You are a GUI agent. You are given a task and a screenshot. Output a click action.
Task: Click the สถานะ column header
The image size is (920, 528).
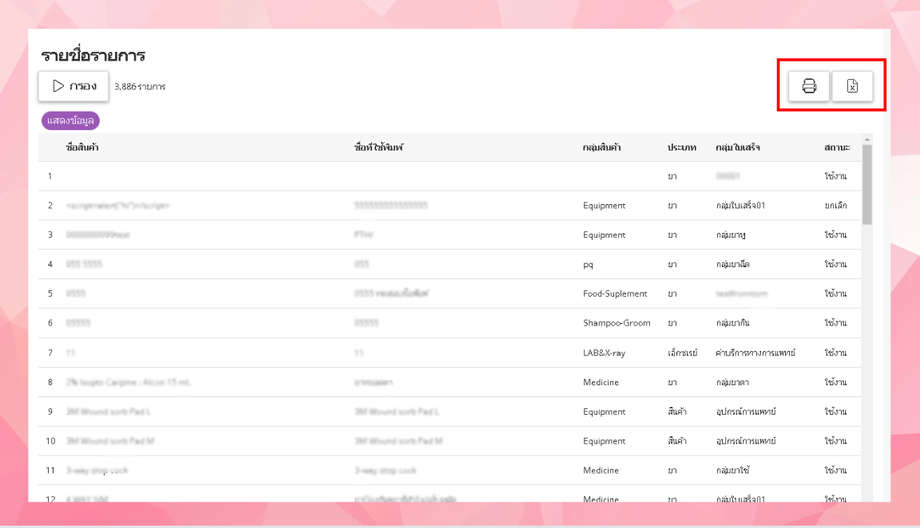(x=837, y=147)
